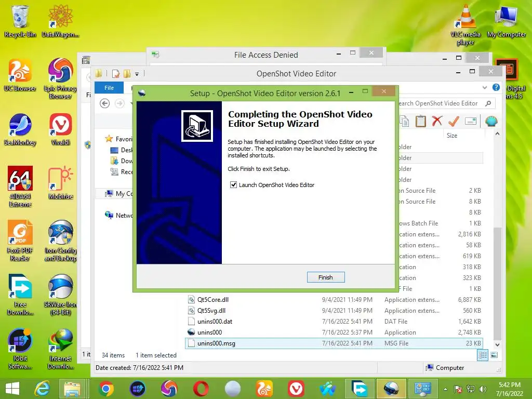Click the Windows Start button
This screenshot has height=399, width=532.
[12, 389]
